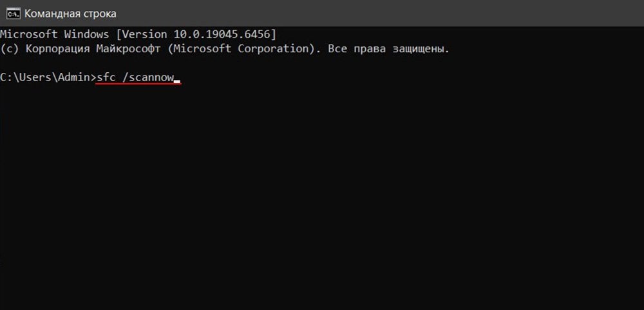Click the typed "sfc" command

[106, 78]
